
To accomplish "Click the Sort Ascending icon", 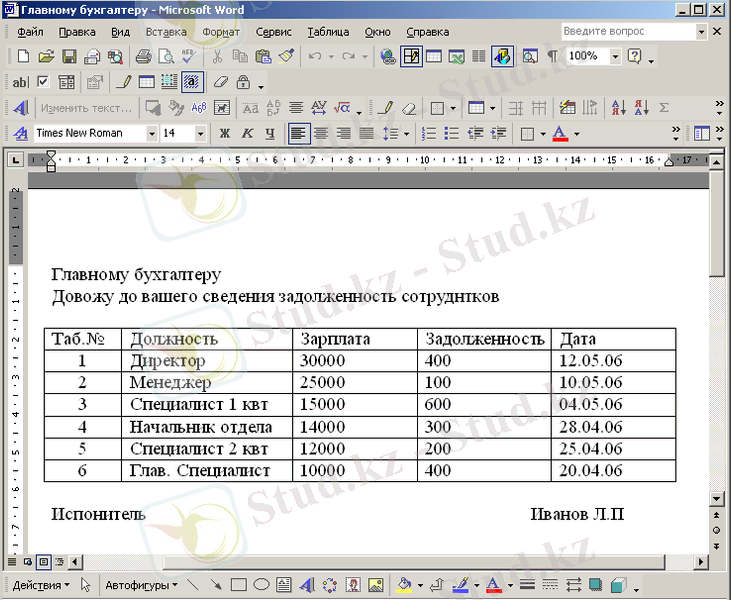I will click(617, 108).
